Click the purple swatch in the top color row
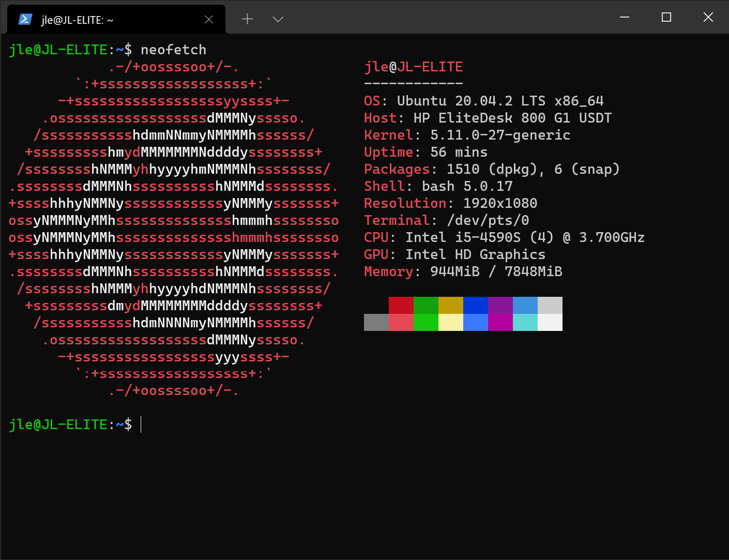Viewport: 729px width, 560px height. coord(500,305)
